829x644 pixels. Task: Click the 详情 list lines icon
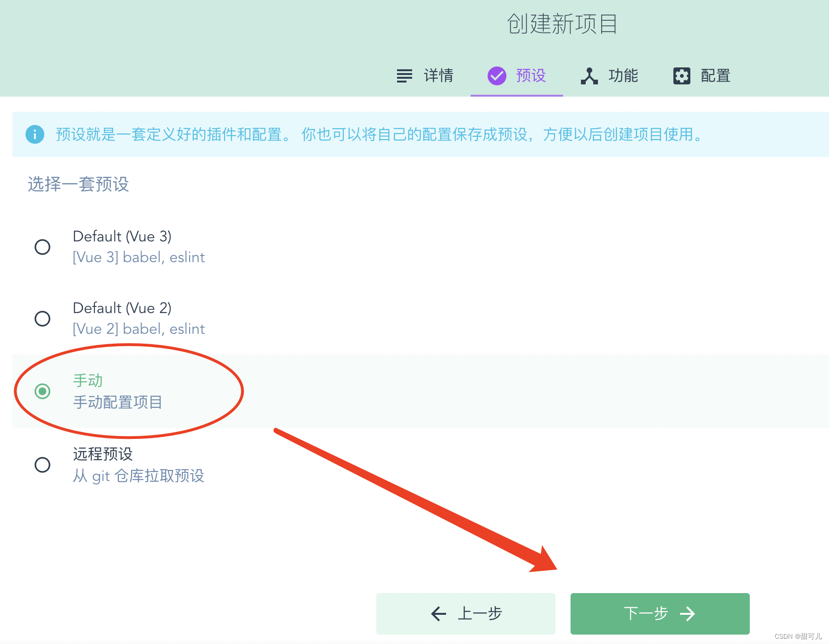point(404,75)
